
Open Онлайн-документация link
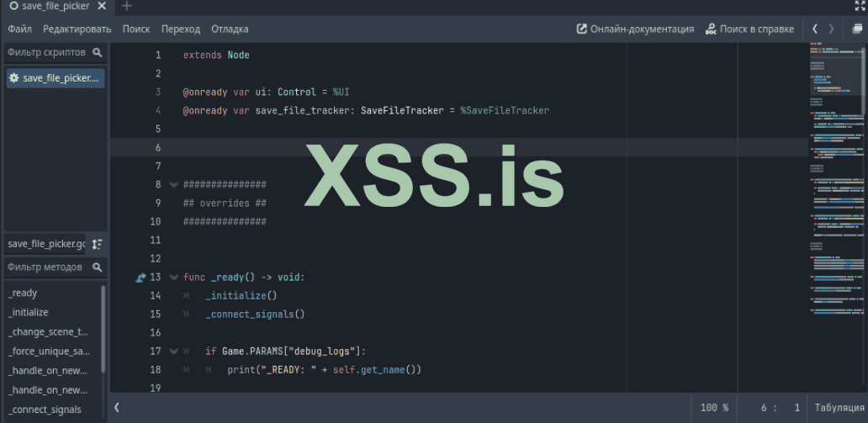pyautogui.click(x=636, y=29)
